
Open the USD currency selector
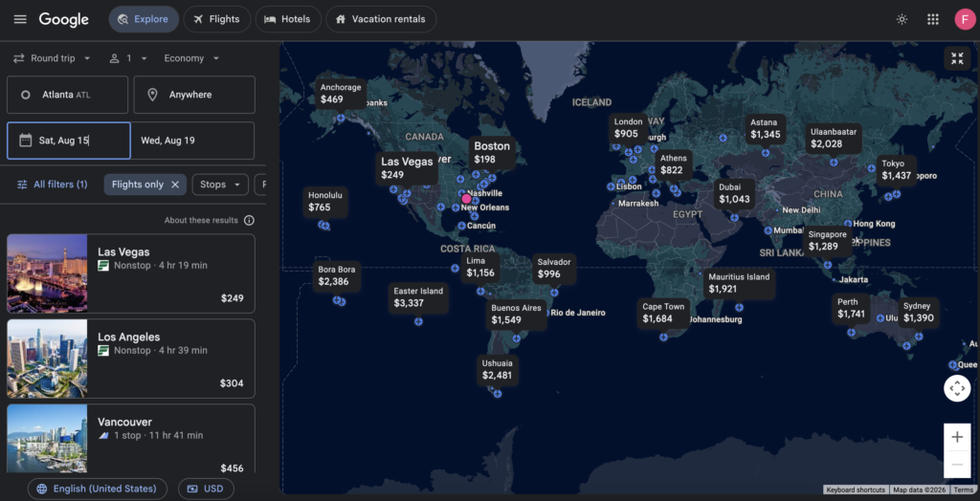[x=206, y=489]
